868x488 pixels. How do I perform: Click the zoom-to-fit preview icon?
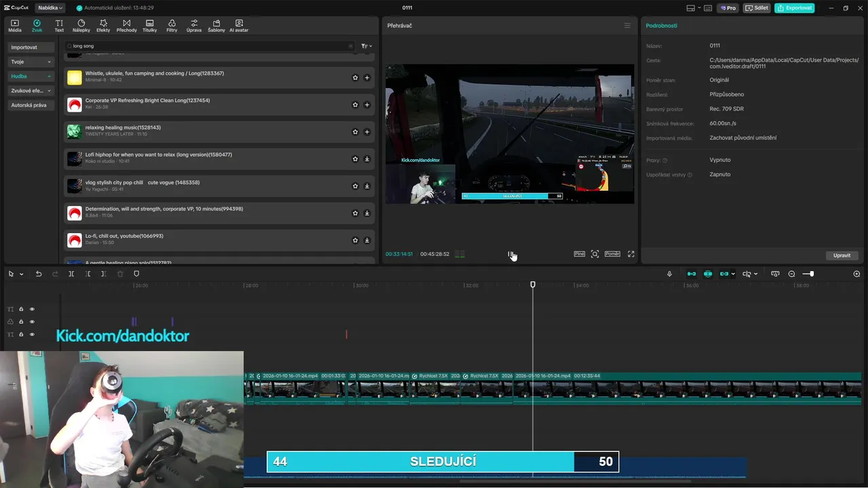pos(595,254)
